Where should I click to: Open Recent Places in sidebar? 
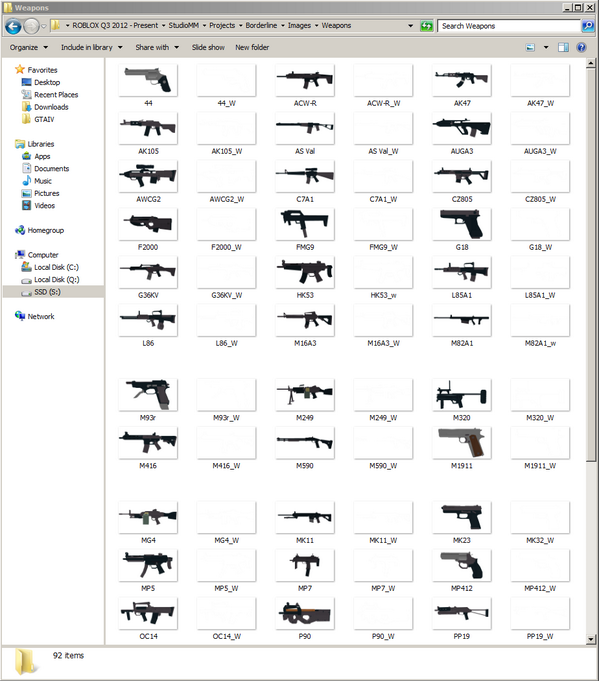pos(50,95)
